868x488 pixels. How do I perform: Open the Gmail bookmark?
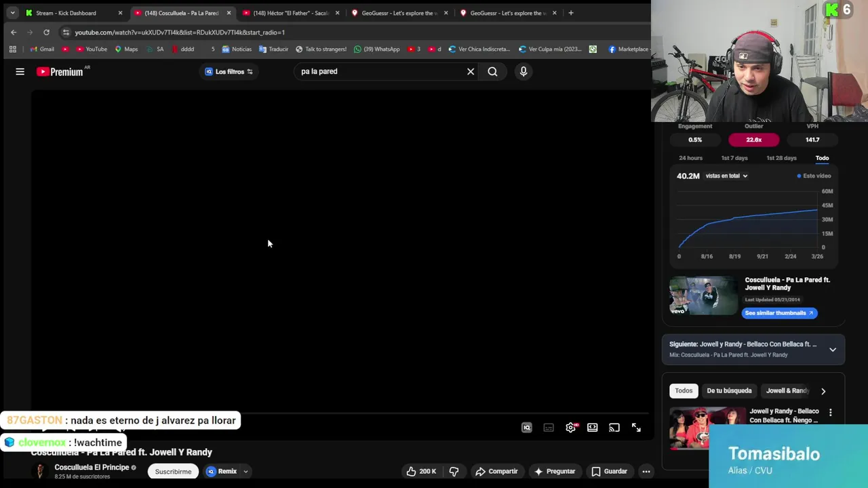pos(42,49)
